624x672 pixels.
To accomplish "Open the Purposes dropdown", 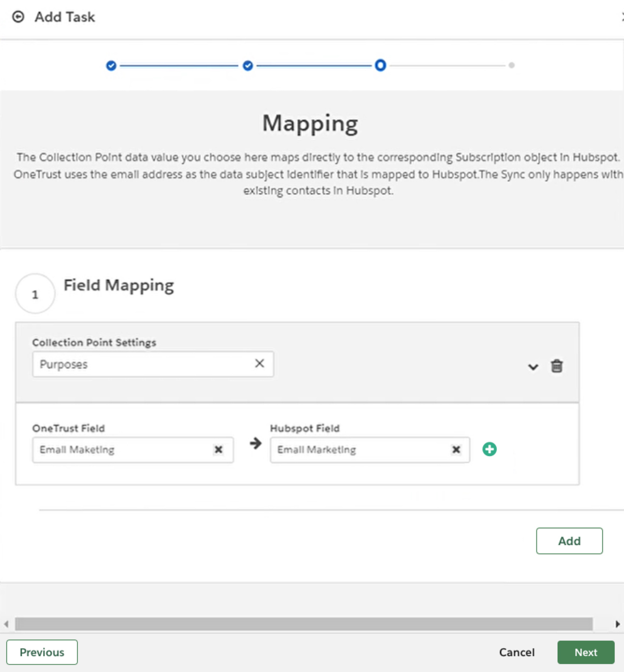I will 135,364.
